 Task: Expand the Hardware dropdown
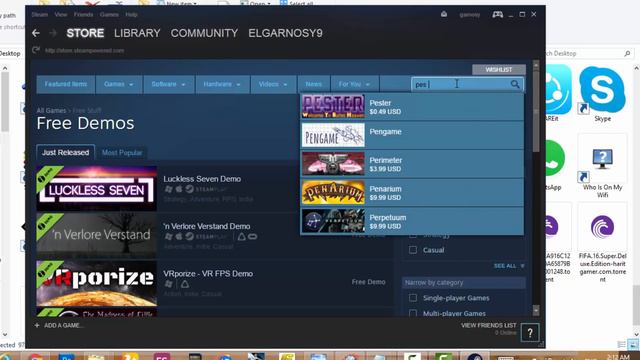coord(222,84)
